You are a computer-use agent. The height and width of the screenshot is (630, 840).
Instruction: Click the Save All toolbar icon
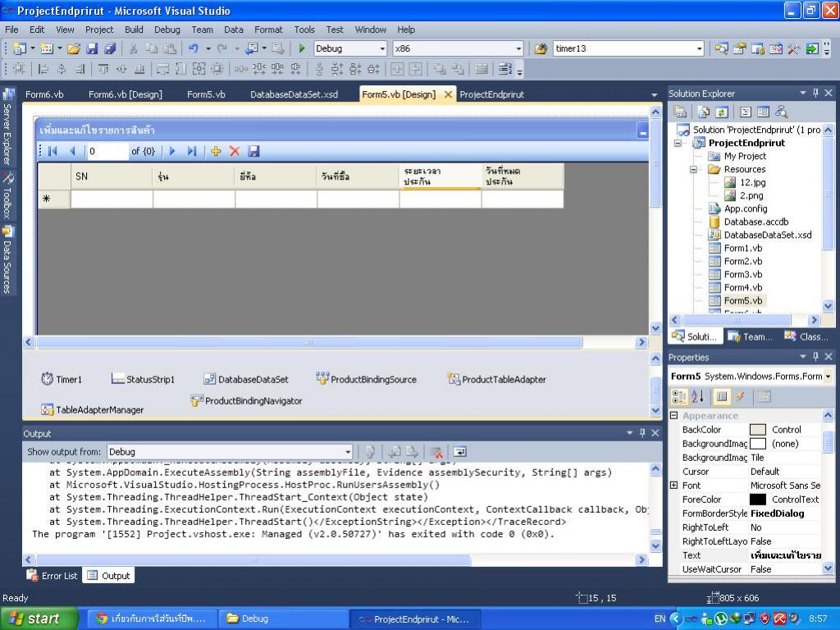(x=109, y=48)
